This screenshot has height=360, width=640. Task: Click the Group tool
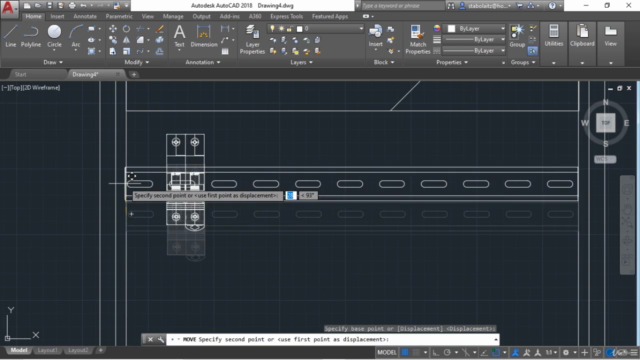pos(517,36)
